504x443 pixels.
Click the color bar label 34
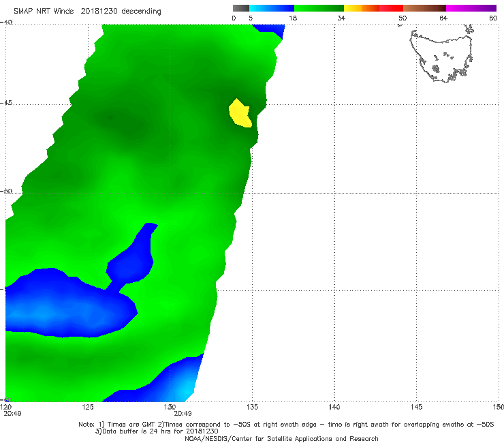point(341,18)
